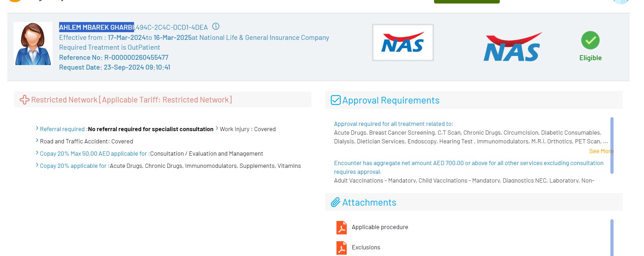Open the Applicable procedure PDF icon

(341, 227)
